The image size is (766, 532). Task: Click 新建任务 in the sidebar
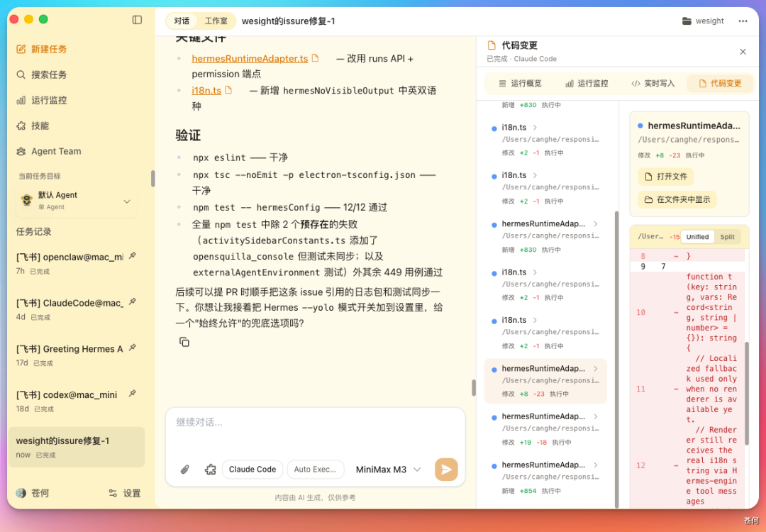pyautogui.click(x=42, y=49)
